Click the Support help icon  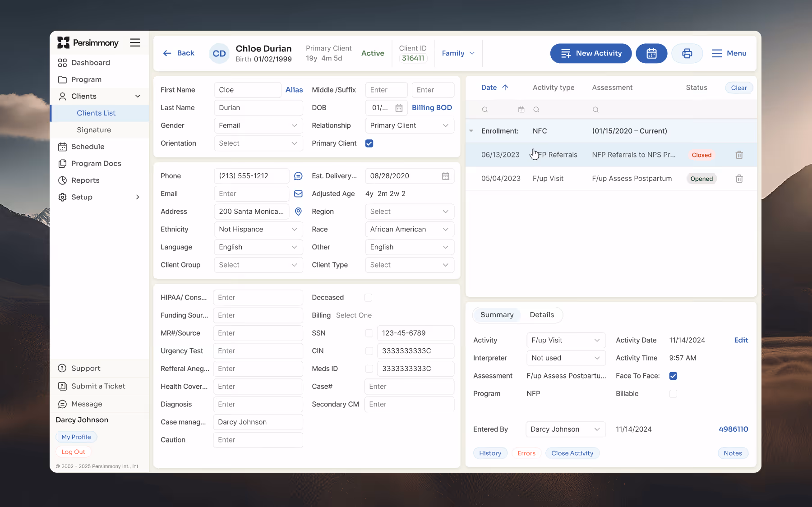pyautogui.click(x=63, y=369)
